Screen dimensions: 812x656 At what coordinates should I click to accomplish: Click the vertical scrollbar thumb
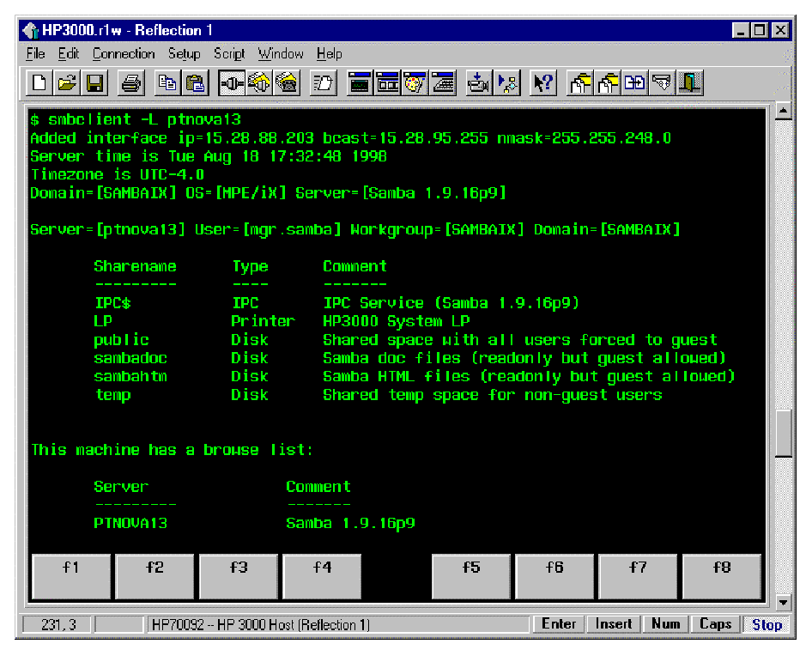[x=783, y=434]
